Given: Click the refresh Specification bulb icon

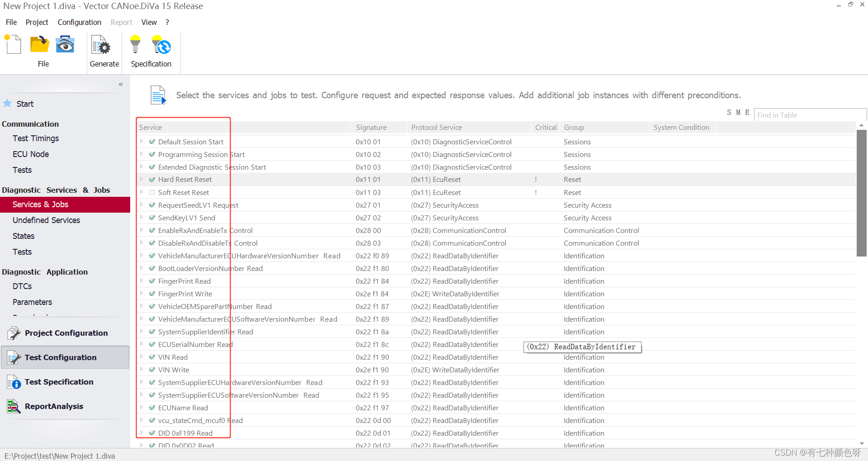Looking at the screenshot, I should [x=161, y=45].
